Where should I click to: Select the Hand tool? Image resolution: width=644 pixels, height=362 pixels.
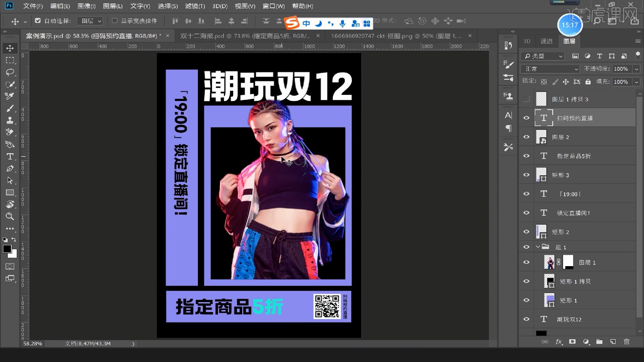(x=10, y=204)
